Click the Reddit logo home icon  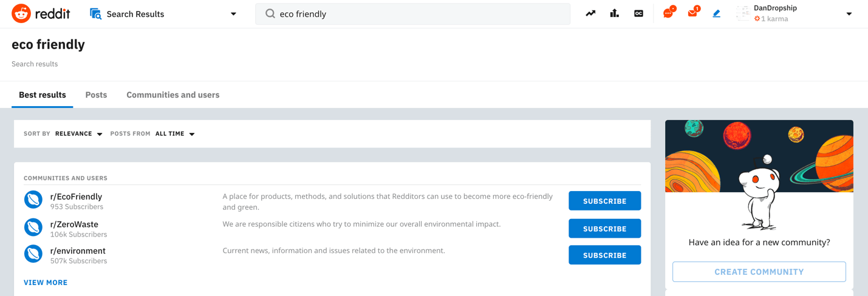21,13
